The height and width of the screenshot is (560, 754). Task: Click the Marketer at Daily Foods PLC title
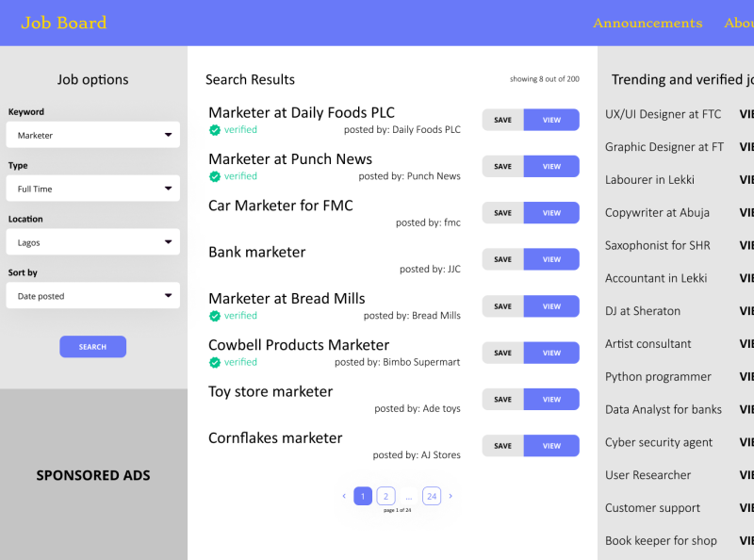click(x=302, y=112)
